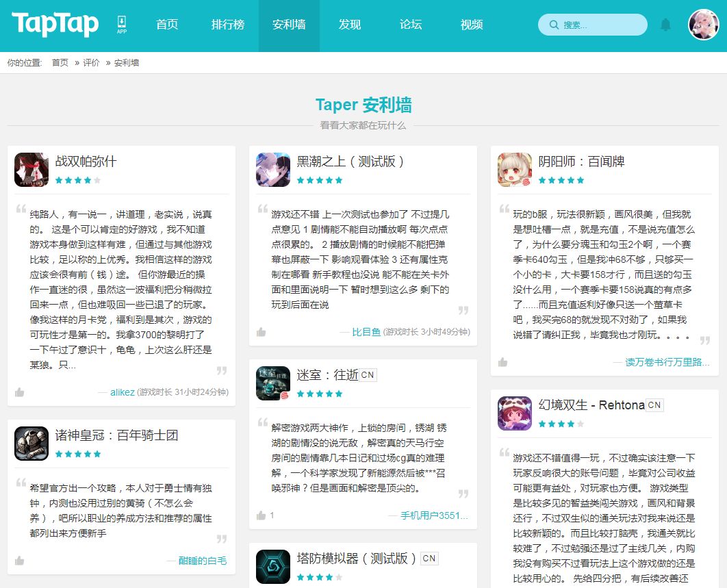Open 阴阳师:百闻牌 game icon

(515, 170)
